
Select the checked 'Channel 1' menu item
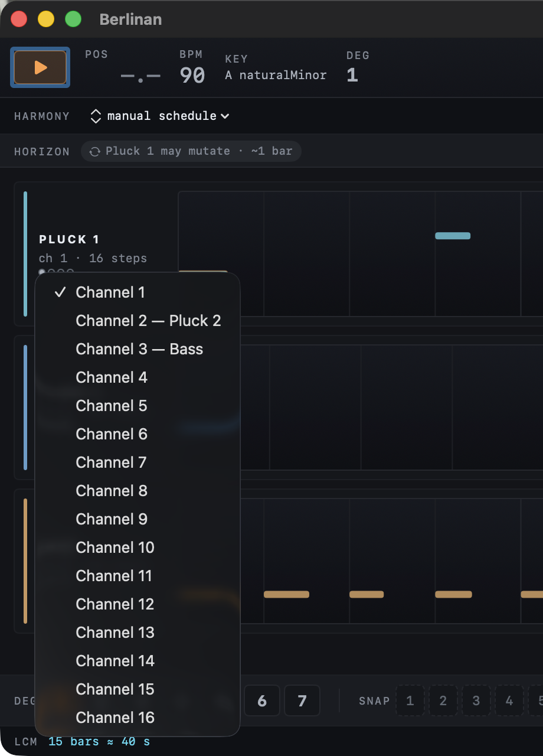138,292
